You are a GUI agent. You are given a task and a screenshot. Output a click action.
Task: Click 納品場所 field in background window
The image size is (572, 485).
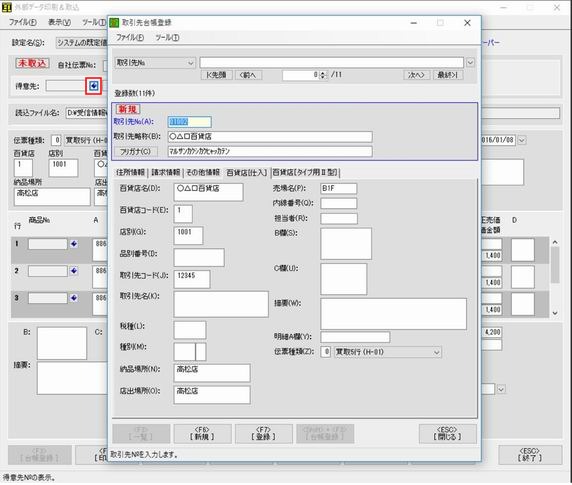tap(52, 197)
